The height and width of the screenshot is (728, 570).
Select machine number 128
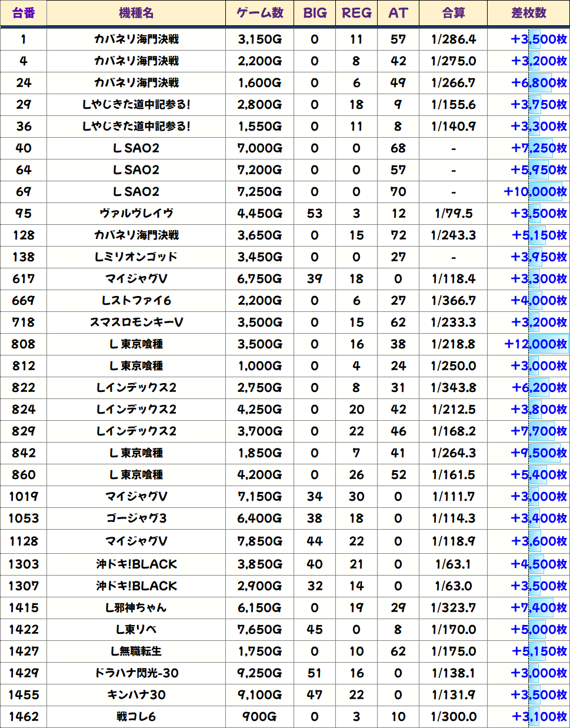click(24, 235)
